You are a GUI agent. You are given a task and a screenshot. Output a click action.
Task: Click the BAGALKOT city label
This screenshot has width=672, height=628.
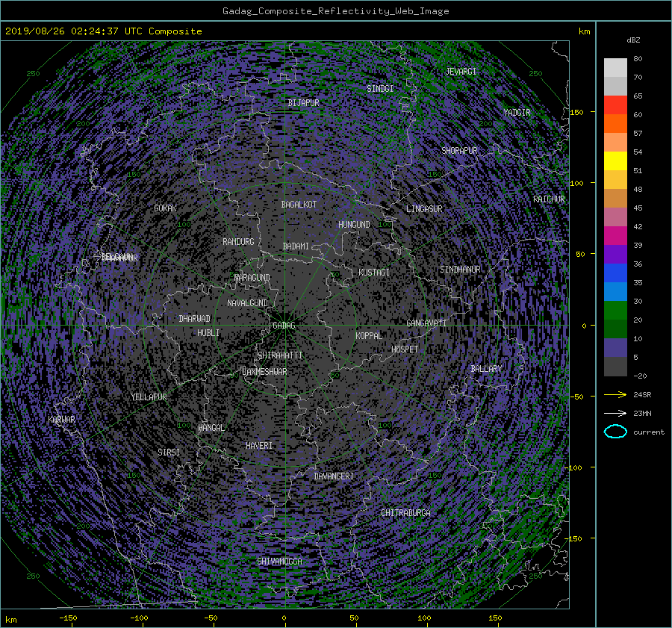pyautogui.click(x=299, y=205)
